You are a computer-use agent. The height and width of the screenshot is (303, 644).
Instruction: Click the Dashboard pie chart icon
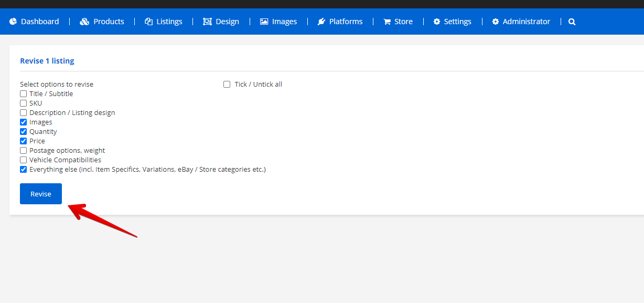(13, 22)
